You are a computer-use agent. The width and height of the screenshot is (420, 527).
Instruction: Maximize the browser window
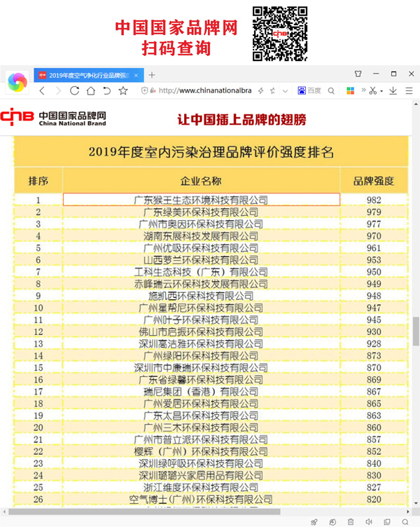[393, 74]
